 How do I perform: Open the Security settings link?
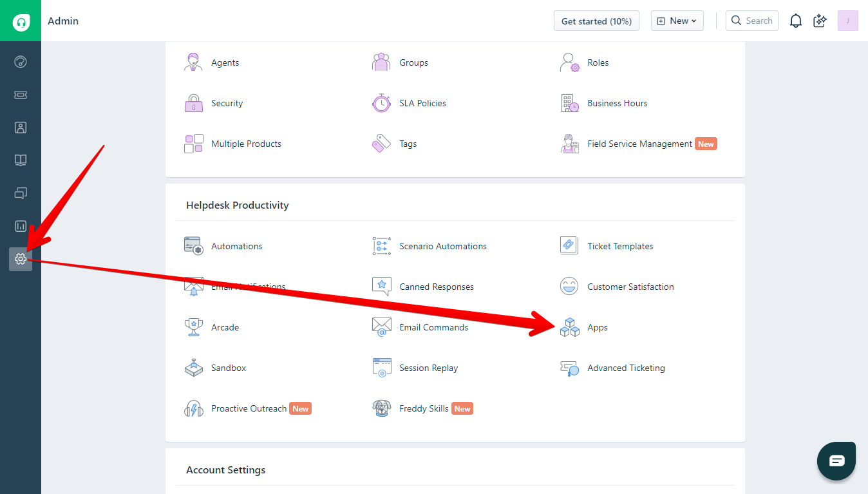(x=227, y=103)
